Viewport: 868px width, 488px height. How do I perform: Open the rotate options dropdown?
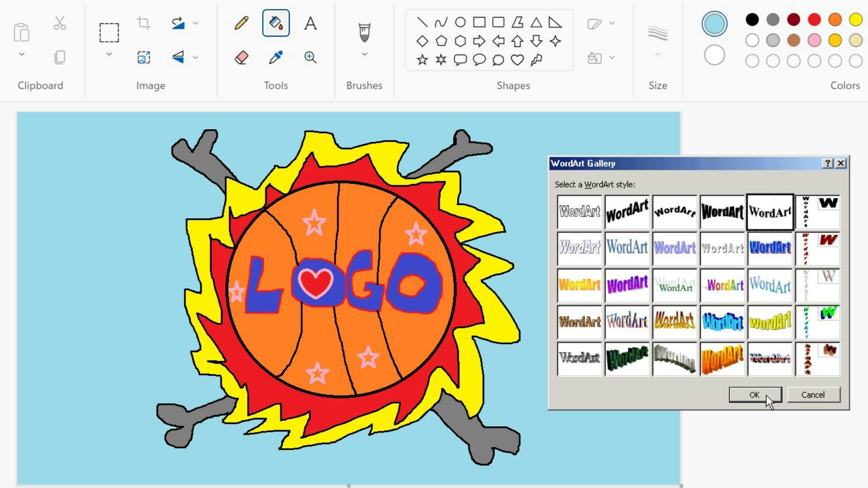point(196,23)
